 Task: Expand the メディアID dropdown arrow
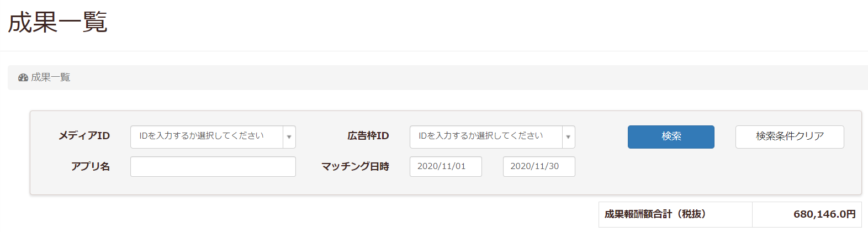289,137
